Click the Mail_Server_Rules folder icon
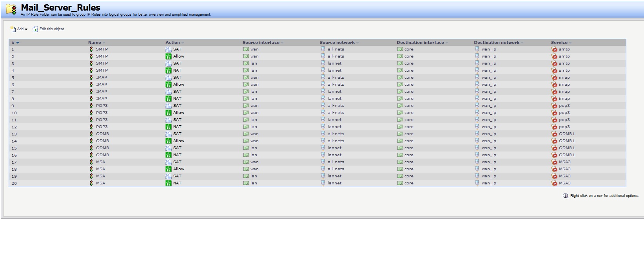644x267 pixels. click(x=11, y=9)
